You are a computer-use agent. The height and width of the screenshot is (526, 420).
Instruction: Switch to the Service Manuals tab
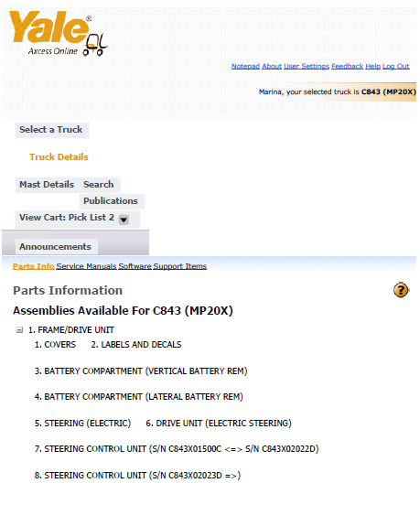tap(86, 266)
